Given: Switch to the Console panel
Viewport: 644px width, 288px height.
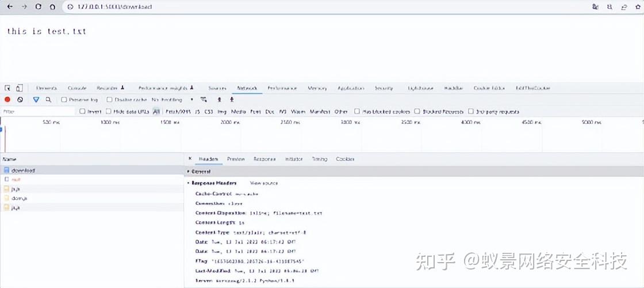Looking at the screenshot, I should point(77,88).
